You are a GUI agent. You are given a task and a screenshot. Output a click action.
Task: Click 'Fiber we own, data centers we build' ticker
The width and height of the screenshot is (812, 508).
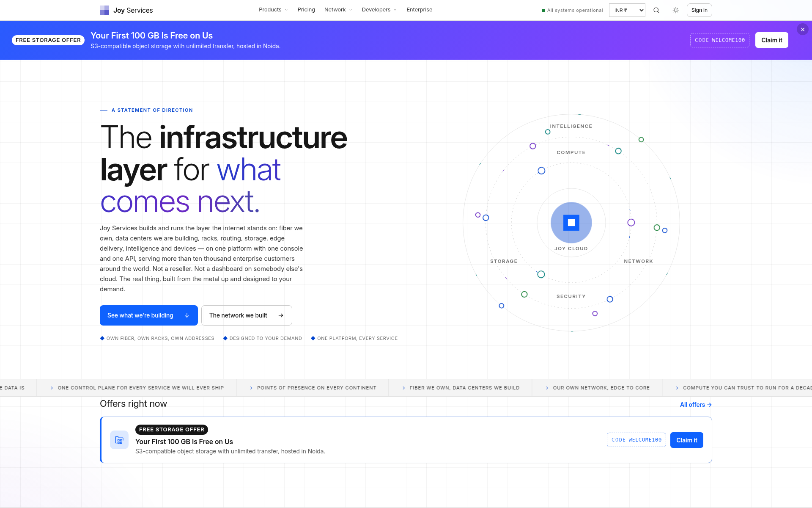pyautogui.click(x=460, y=388)
